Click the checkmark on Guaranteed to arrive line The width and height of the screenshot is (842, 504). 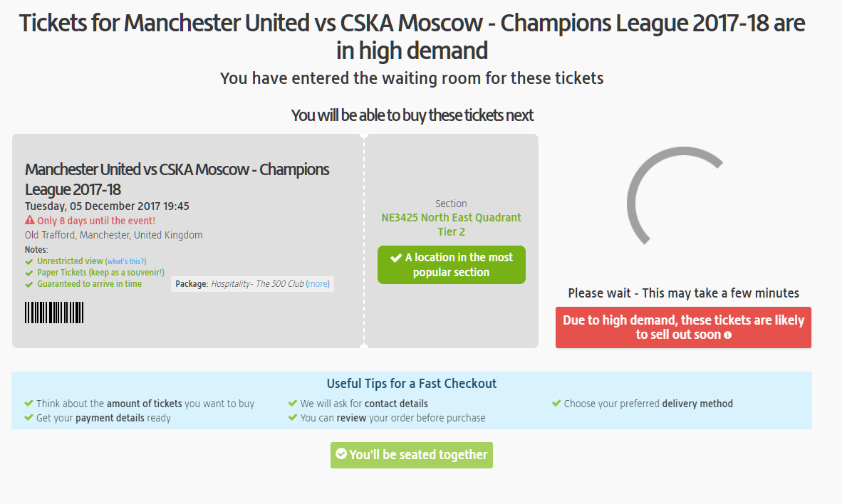coord(28,283)
